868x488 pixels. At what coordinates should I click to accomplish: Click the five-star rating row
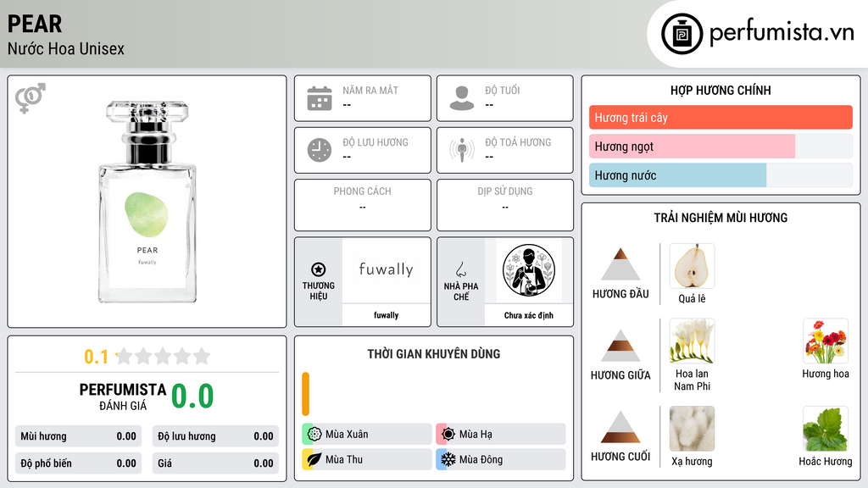[x=164, y=357]
